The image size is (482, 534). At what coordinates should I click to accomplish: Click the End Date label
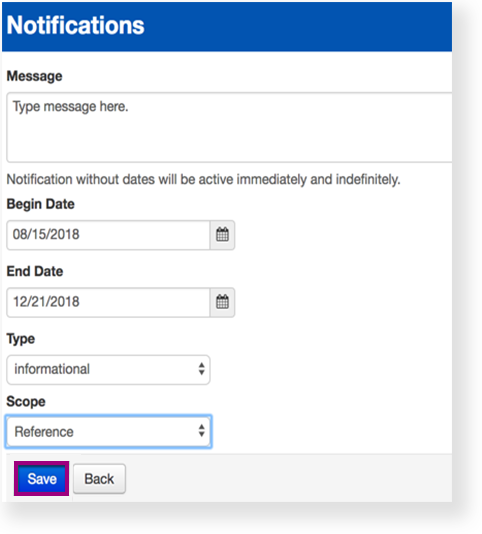35,271
